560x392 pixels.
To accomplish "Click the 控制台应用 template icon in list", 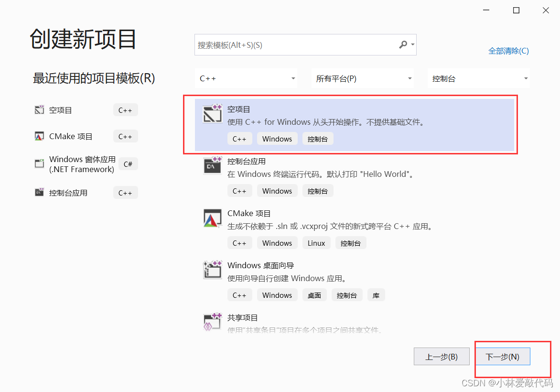I will point(213,165).
